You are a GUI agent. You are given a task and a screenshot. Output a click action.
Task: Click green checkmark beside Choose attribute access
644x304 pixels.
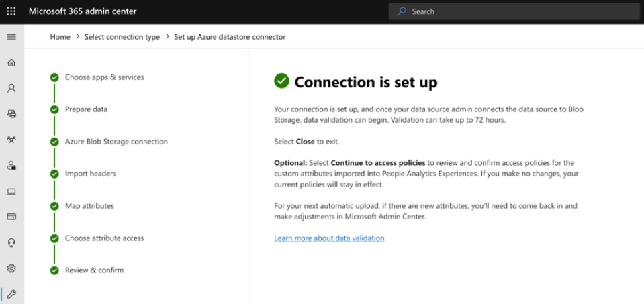[54, 238]
